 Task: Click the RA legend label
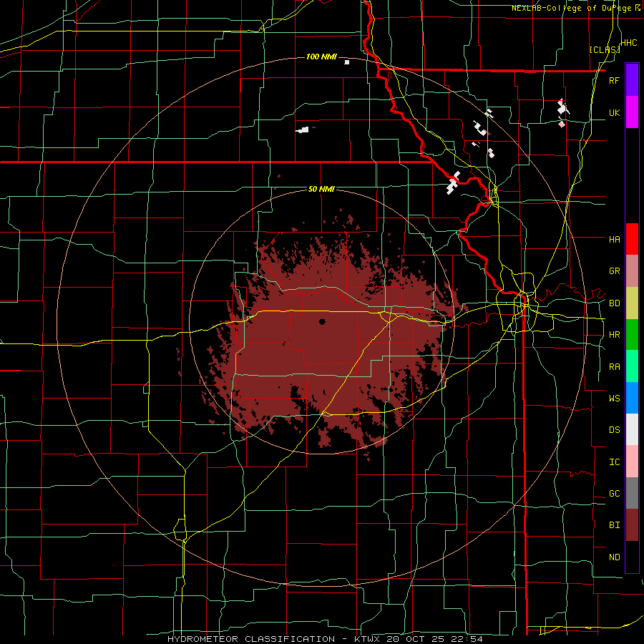point(614,367)
